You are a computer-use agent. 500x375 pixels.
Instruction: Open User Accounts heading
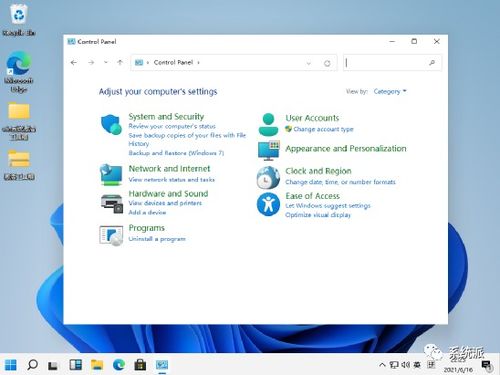click(312, 118)
